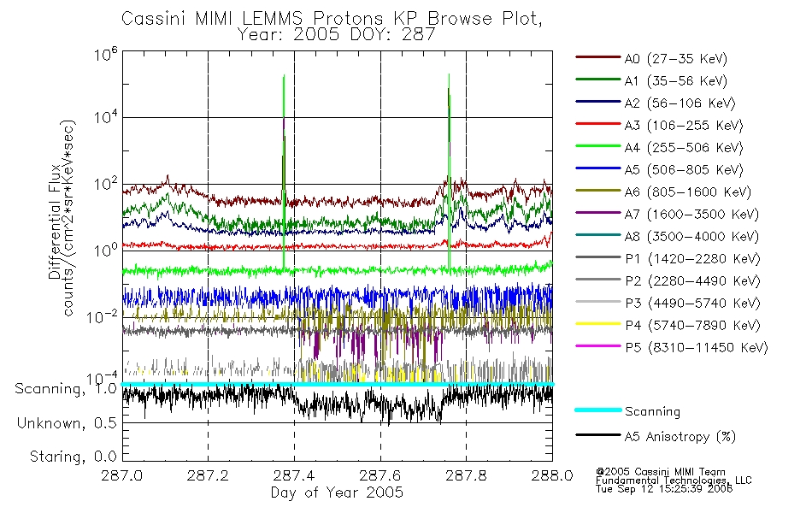Click the magenta P5 legend line
The image size is (812, 513).
597,345
